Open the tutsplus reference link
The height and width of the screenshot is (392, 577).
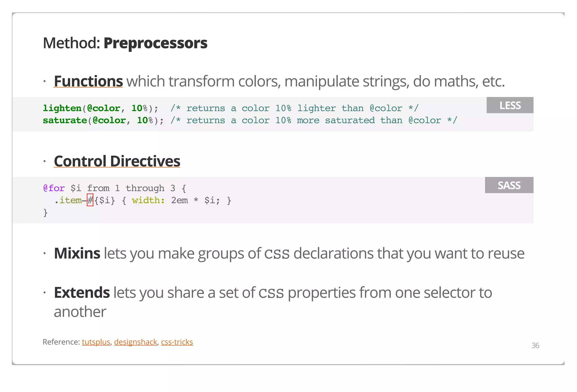coord(96,342)
